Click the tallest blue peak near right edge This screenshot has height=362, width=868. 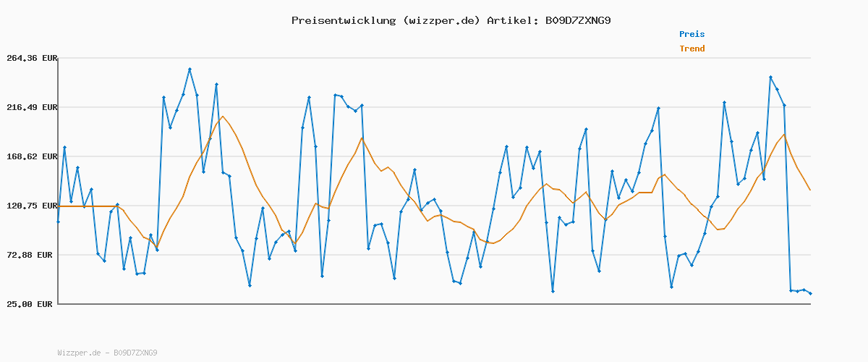770,77
